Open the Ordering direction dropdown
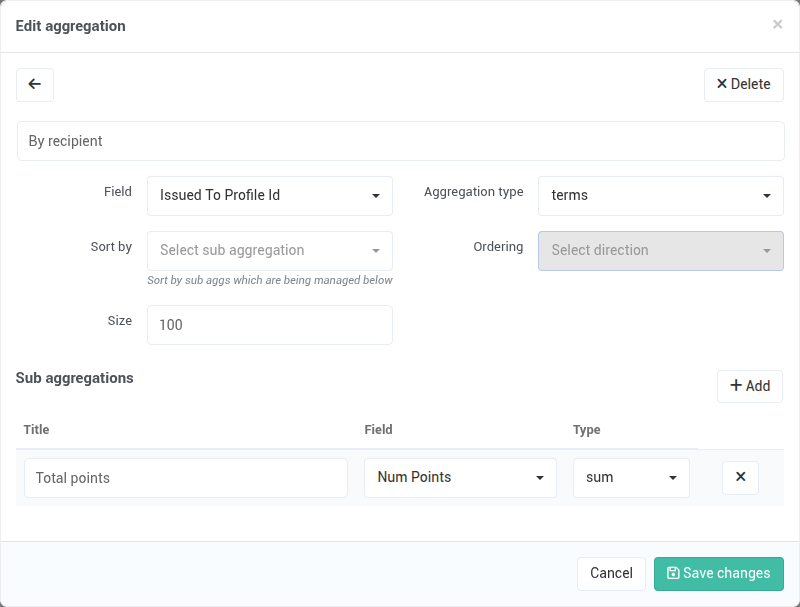The image size is (800, 607). pyautogui.click(x=661, y=251)
